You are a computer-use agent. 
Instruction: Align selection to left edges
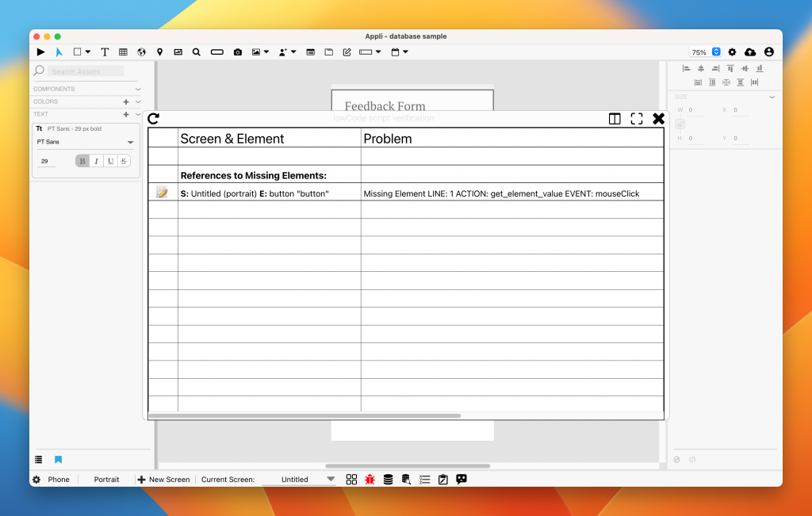[686, 68]
